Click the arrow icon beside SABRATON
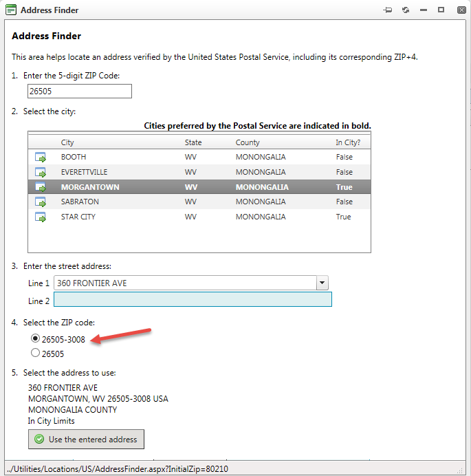Viewport: 471px width, 476px height. pyautogui.click(x=41, y=202)
